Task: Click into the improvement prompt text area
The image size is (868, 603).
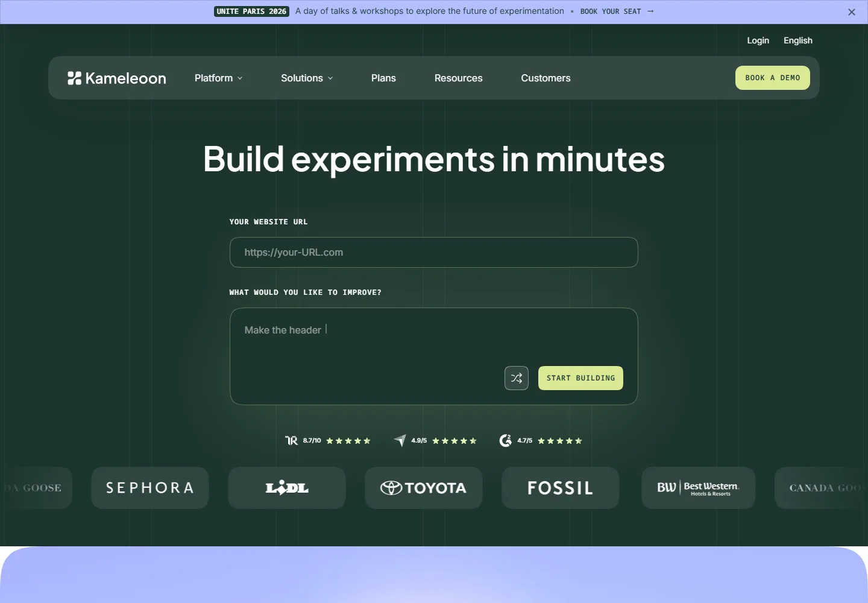Action: coord(434,356)
